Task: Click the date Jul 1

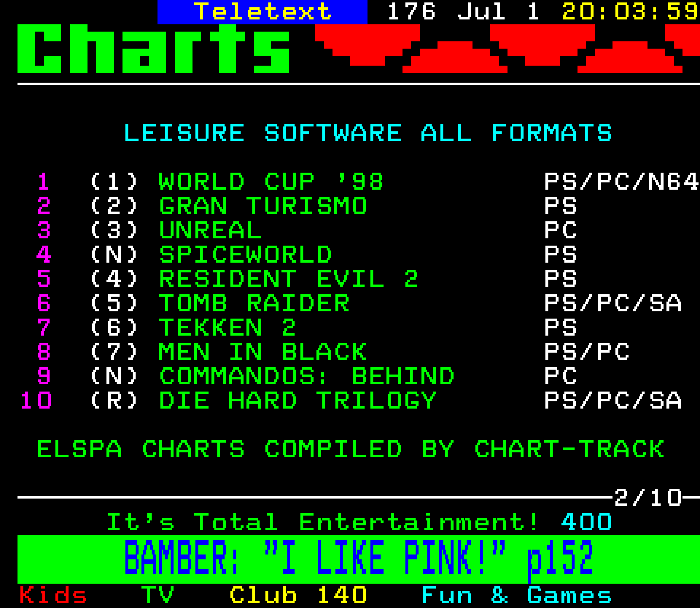Action: (x=499, y=12)
